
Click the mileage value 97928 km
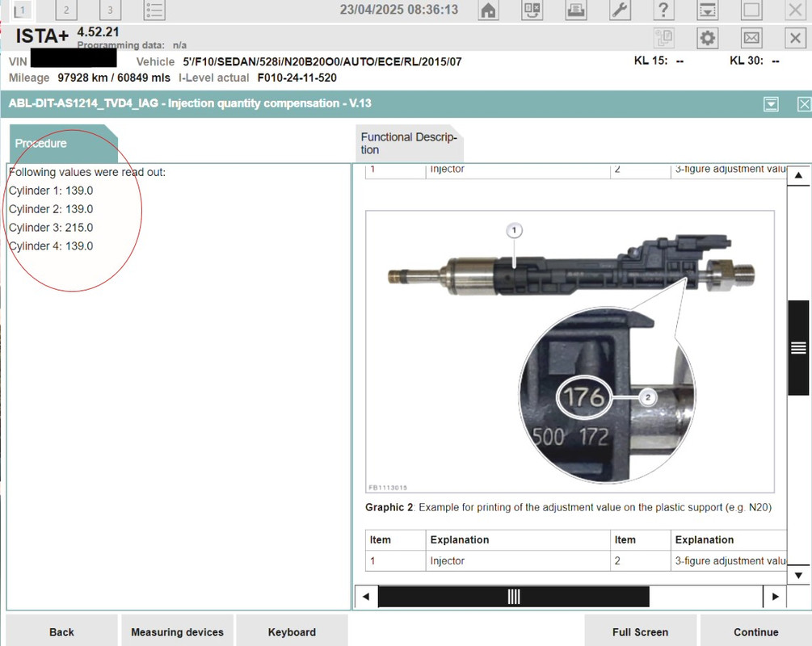[114, 78]
